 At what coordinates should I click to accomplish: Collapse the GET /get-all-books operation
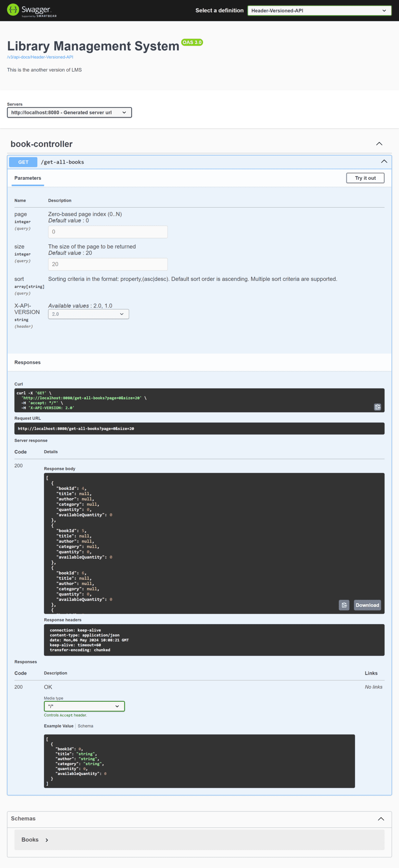click(x=384, y=162)
